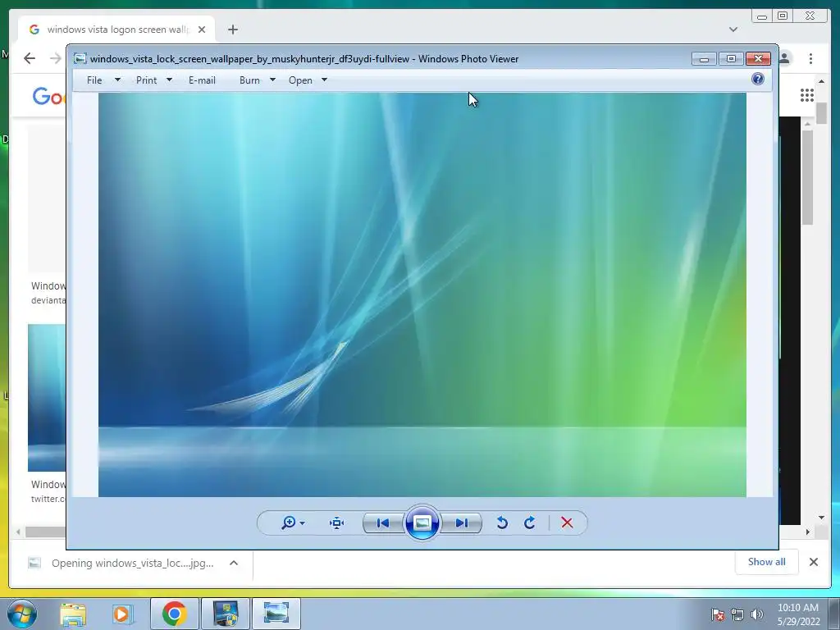
Task: Click the scroll-right arrow in Chrome page
Action: click(808, 532)
